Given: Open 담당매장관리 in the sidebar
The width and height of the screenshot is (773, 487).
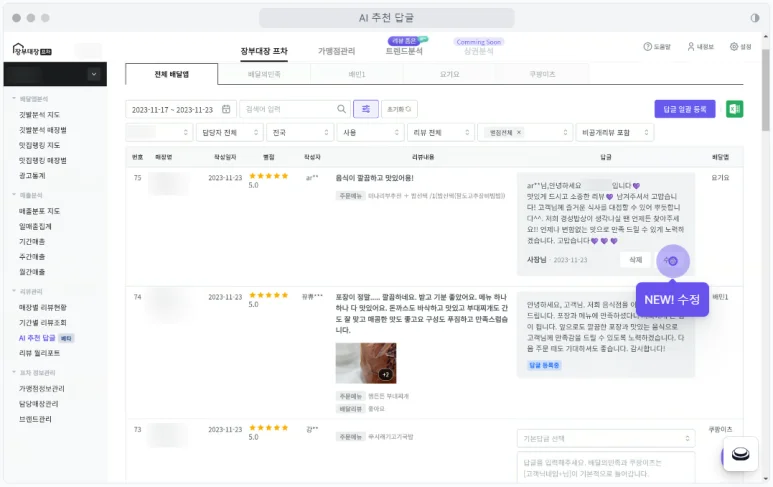Looking at the screenshot, I should tap(38, 404).
